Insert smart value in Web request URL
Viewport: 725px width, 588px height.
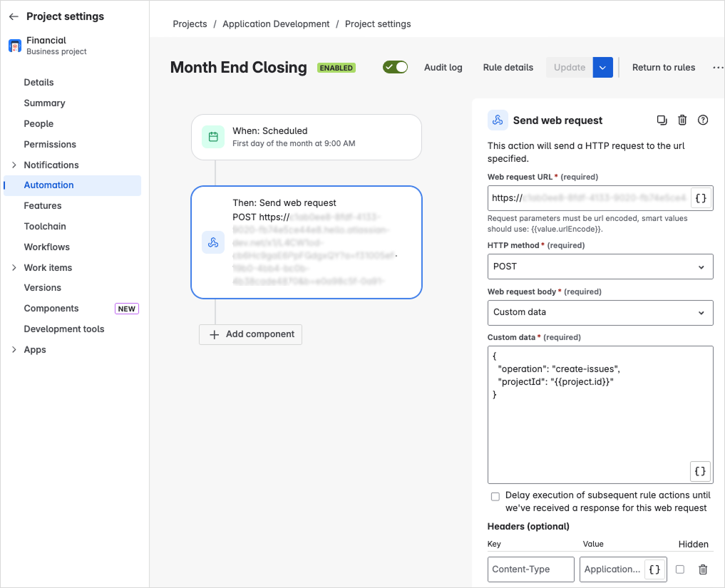pos(699,198)
